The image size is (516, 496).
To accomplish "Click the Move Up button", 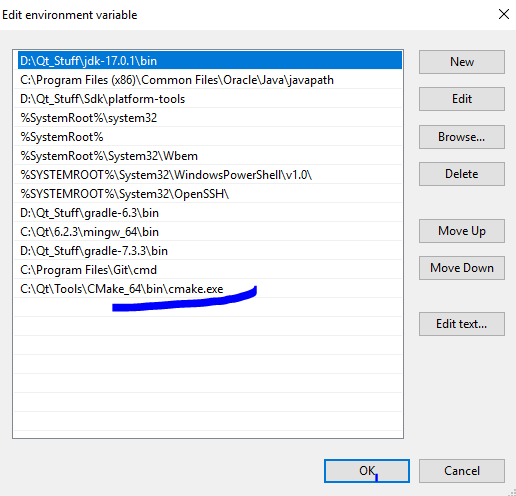I will point(462,231).
